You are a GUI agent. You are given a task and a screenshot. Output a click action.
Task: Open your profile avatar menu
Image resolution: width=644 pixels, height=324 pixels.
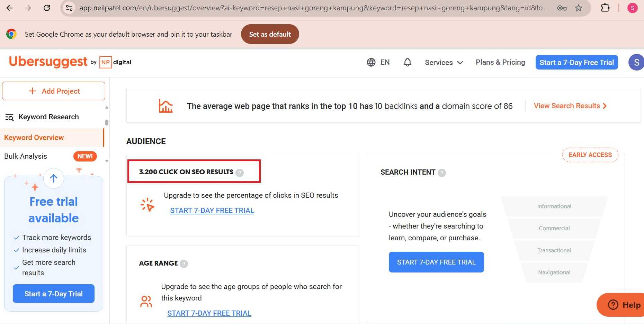pyautogui.click(x=636, y=62)
